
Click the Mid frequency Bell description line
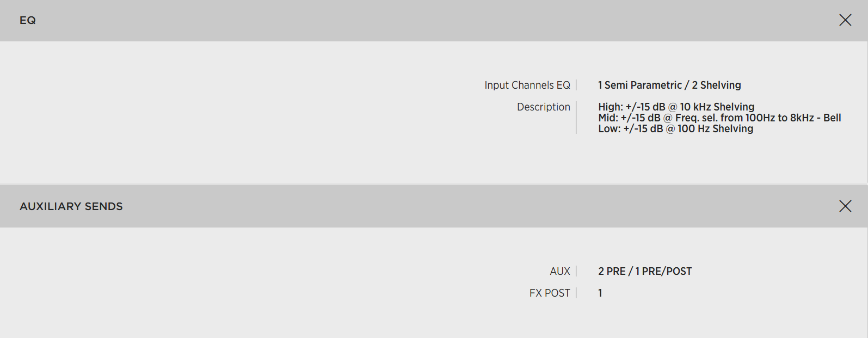click(x=719, y=118)
